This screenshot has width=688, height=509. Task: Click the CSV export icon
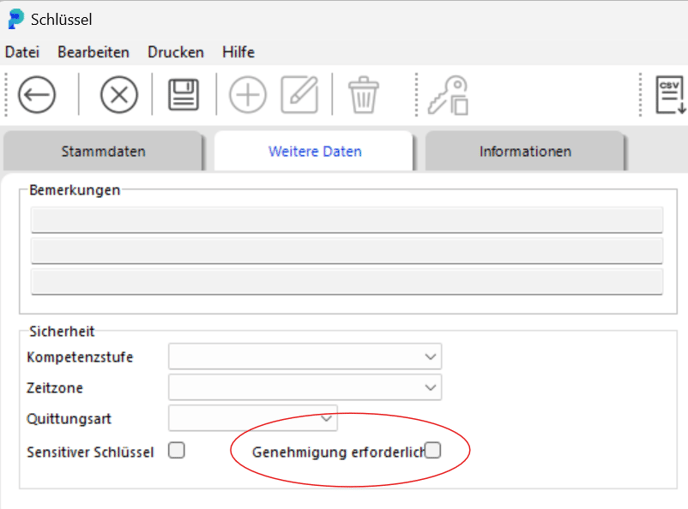click(670, 95)
